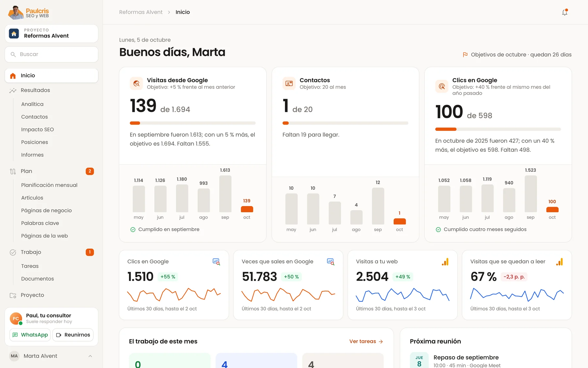588x368 pixels.
Task: Click the analytics icon on Visitas a tu web
Action: (445, 262)
